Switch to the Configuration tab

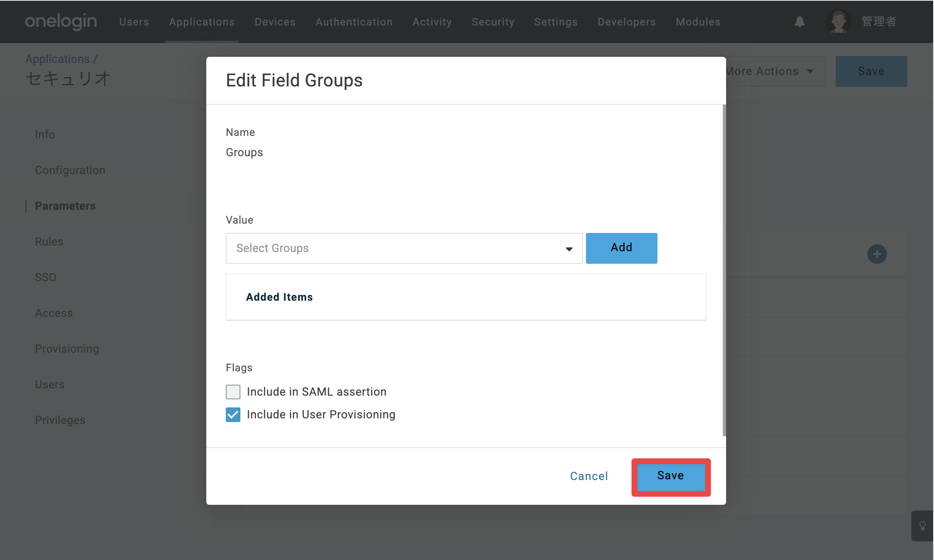tap(70, 170)
